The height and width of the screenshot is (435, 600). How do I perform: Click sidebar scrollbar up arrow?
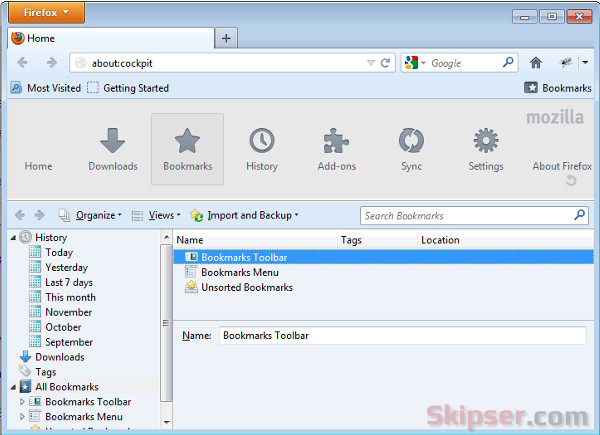166,237
